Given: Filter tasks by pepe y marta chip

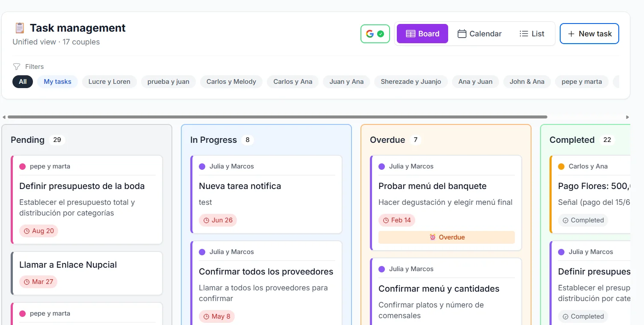Looking at the screenshot, I should coord(582,82).
